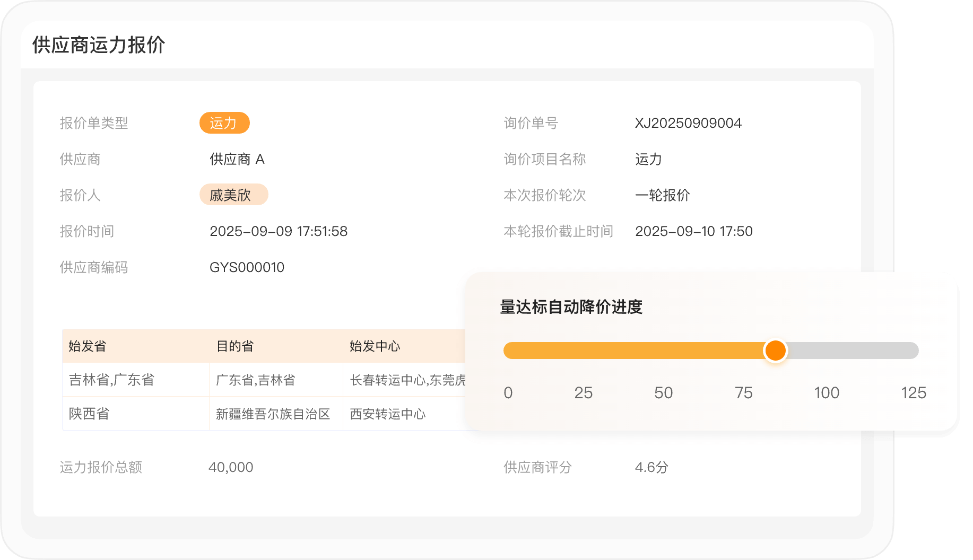Image resolution: width=973 pixels, height=560 pixels.
Task: Click the 始发中心 column header
Action: 375,346
